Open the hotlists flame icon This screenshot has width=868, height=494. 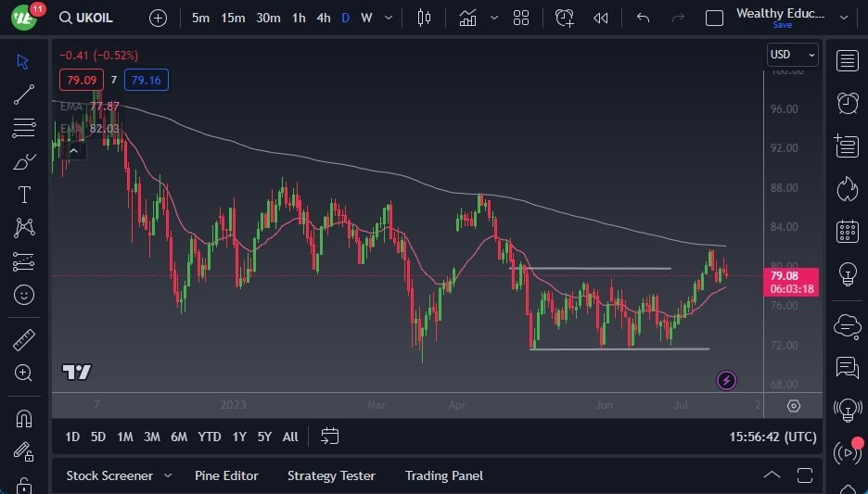click(x=847, y=189)
